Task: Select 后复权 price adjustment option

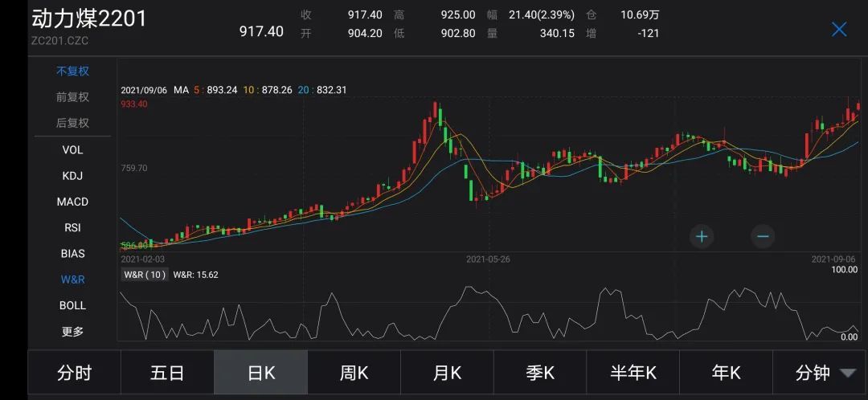Action: click(x=72, y=123)
